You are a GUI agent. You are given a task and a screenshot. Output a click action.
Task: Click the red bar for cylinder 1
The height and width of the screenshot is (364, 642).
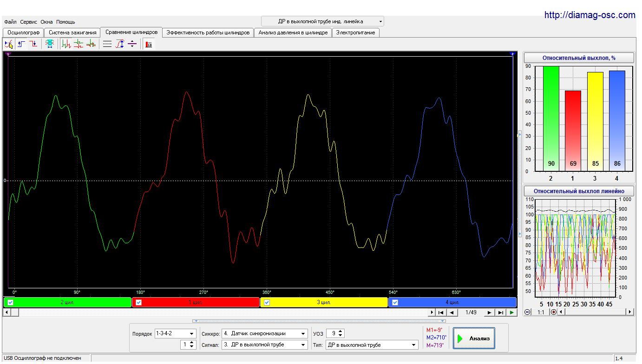click(573, 131)
